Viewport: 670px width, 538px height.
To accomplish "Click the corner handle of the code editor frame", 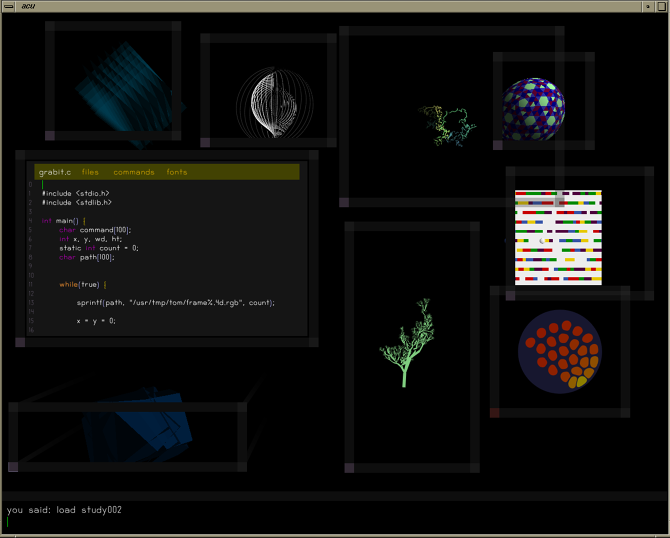I will click(20, 342).
